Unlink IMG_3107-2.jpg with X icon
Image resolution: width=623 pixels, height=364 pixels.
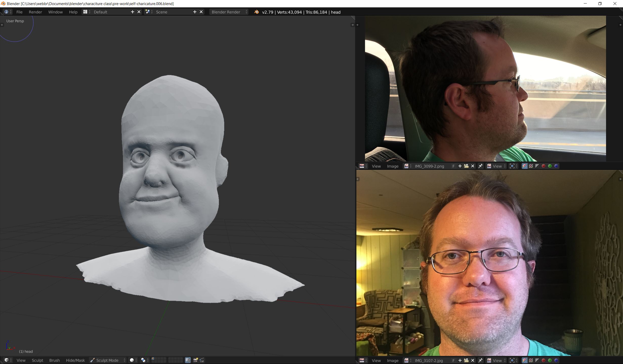472,360
